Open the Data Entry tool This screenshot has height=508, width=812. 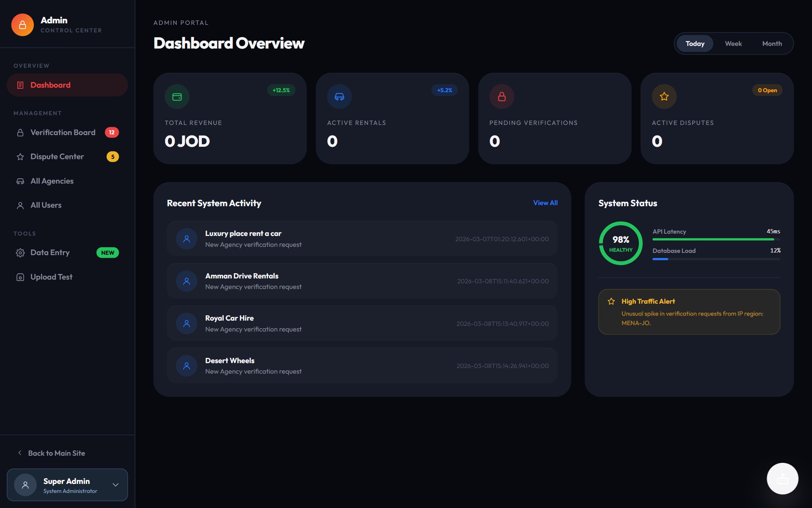coord(67,253)
